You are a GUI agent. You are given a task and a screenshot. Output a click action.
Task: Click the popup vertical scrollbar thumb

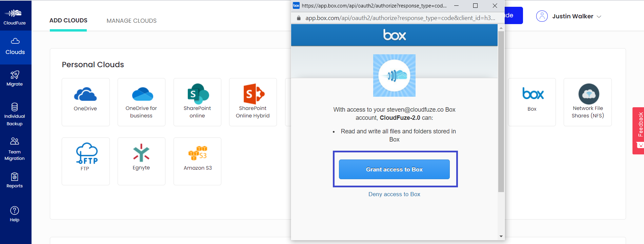click(x=501, y=112)
